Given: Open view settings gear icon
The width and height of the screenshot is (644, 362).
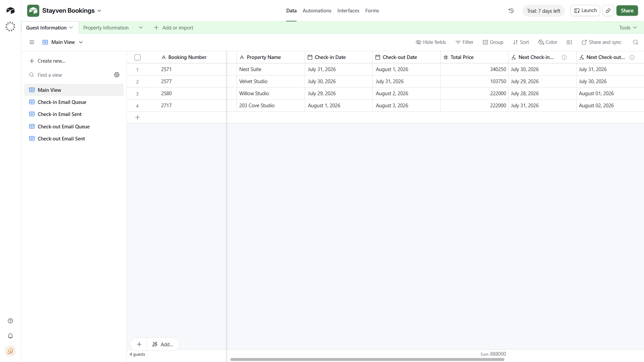Looking at the screenshot, I should tap(117, 75).
